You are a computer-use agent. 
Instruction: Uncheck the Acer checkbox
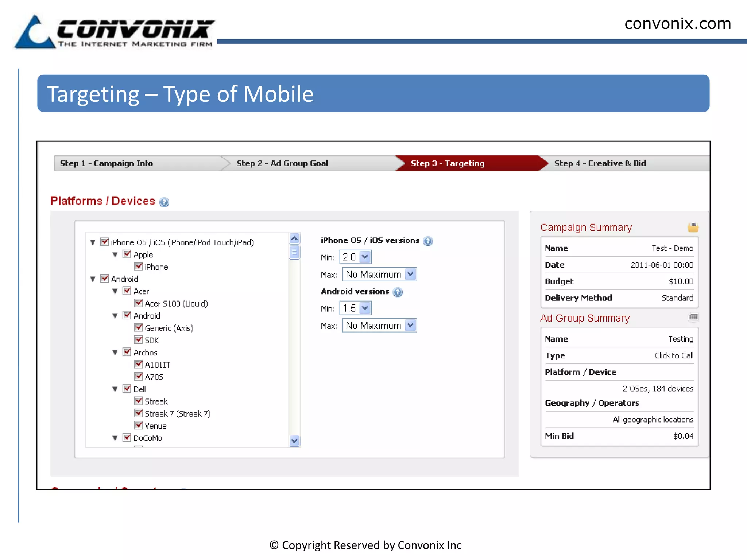point(127,291)
